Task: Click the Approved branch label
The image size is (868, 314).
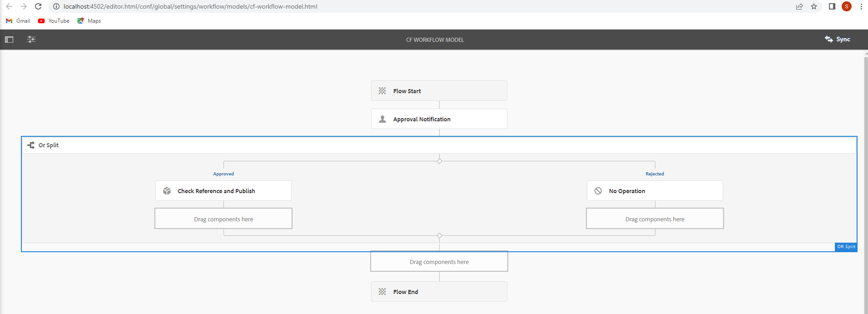Action: 223,174
